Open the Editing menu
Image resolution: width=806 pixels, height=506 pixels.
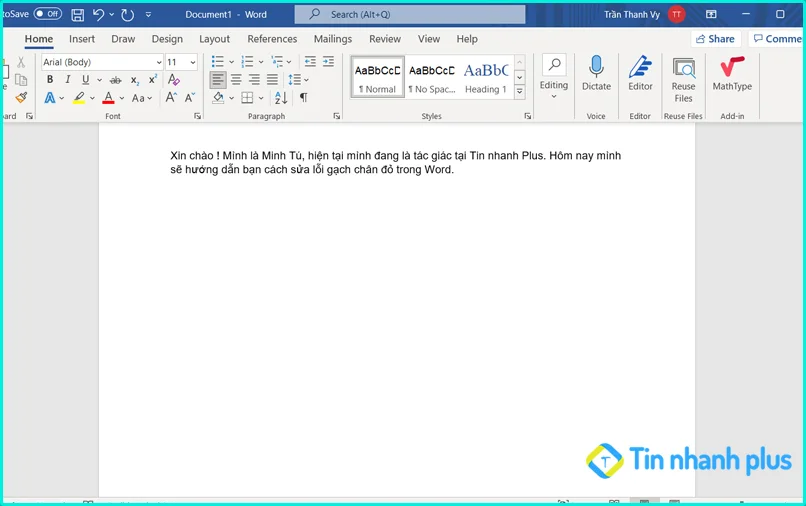[x=554, y=77]
